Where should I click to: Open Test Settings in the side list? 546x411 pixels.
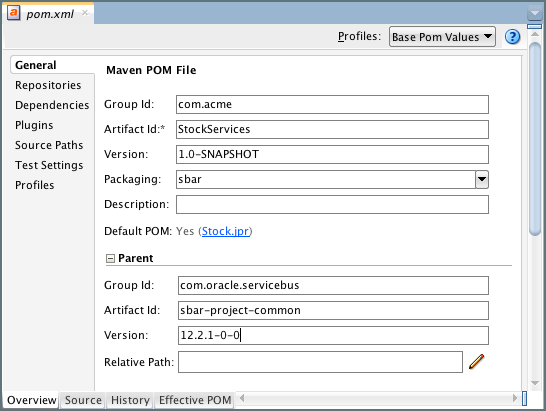click(x=49, y=165)
